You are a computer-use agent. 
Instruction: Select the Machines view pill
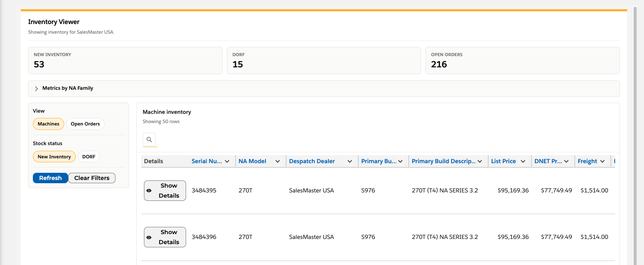click(49, 124)
